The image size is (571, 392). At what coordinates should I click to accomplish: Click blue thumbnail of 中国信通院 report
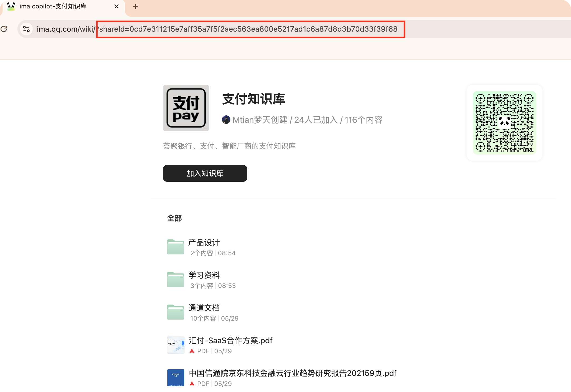[x=176, y=378]
